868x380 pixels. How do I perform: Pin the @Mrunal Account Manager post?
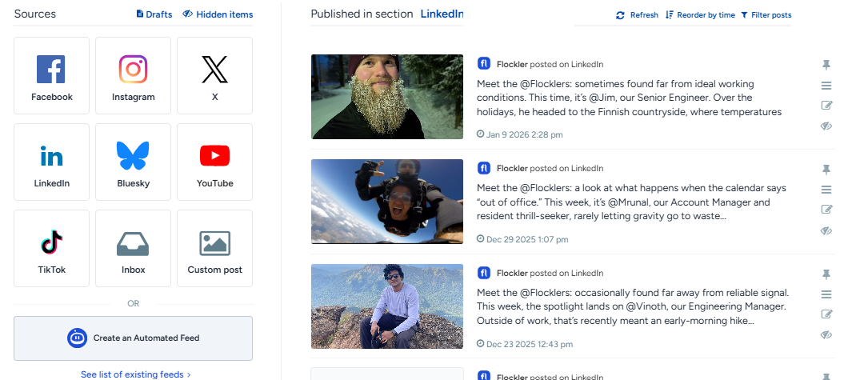click(x=826, y=169)
